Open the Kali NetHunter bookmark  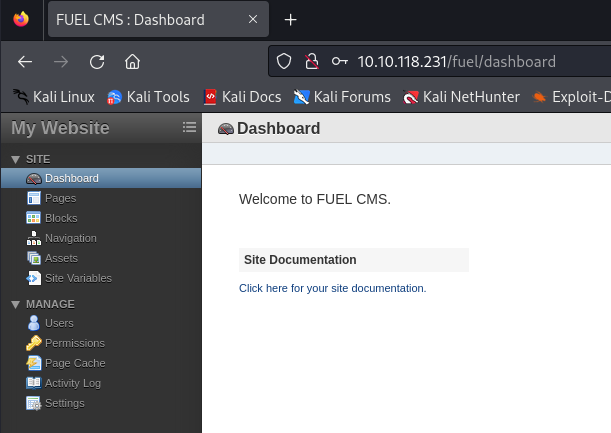[461, 97]
